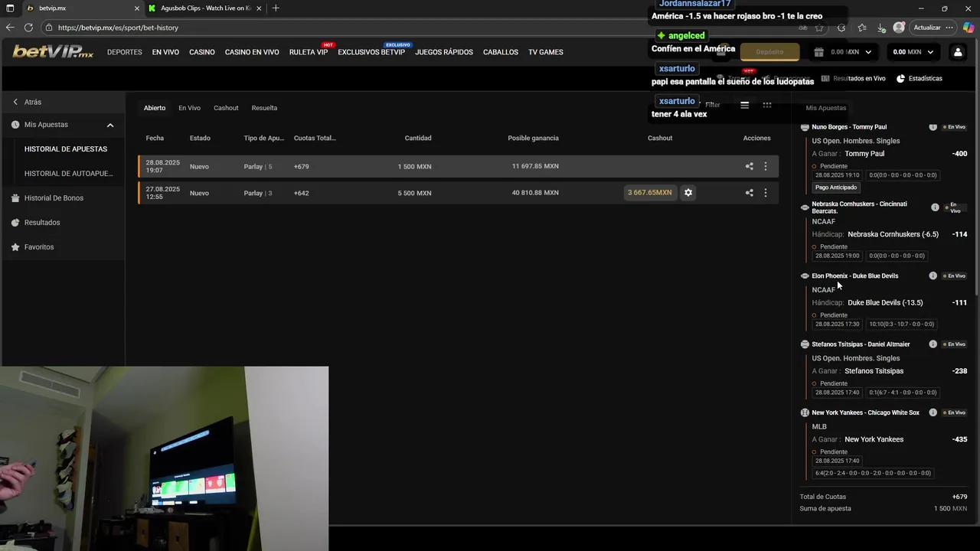Click Nebraska Cornhuskers (-6.5) selection
The width and height of the screenshot is (980, 551).
(893, 234)
